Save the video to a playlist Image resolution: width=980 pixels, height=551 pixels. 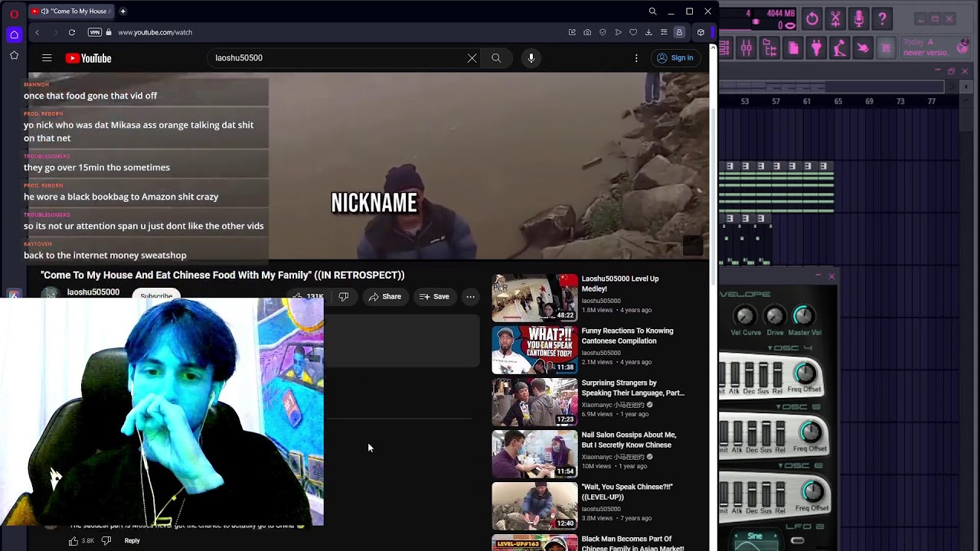[434, 297]
